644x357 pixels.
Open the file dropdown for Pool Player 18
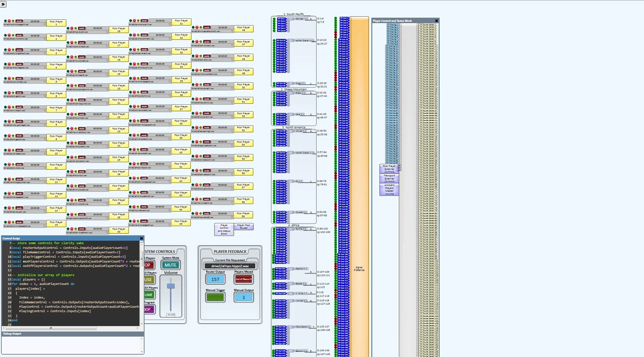[x=107, y=61]
